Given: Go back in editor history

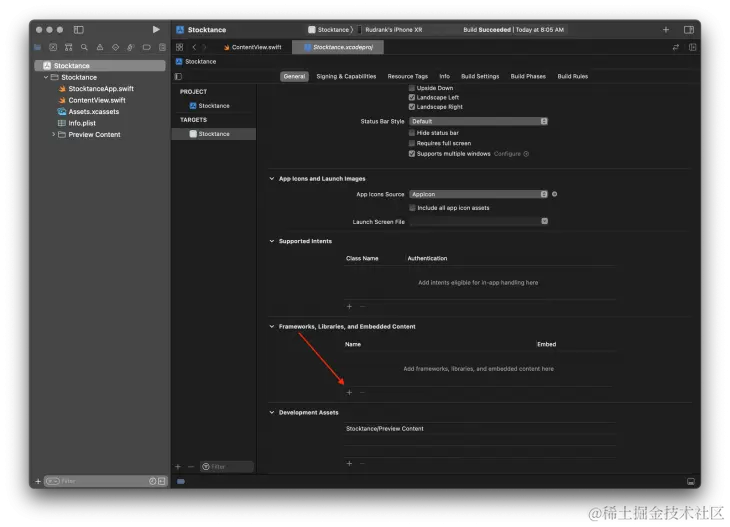Looking at the screenshot, I should [x=194, y=47].
